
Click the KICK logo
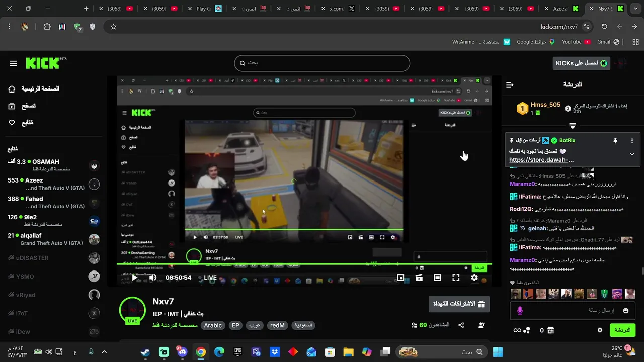tap(46, 63)
